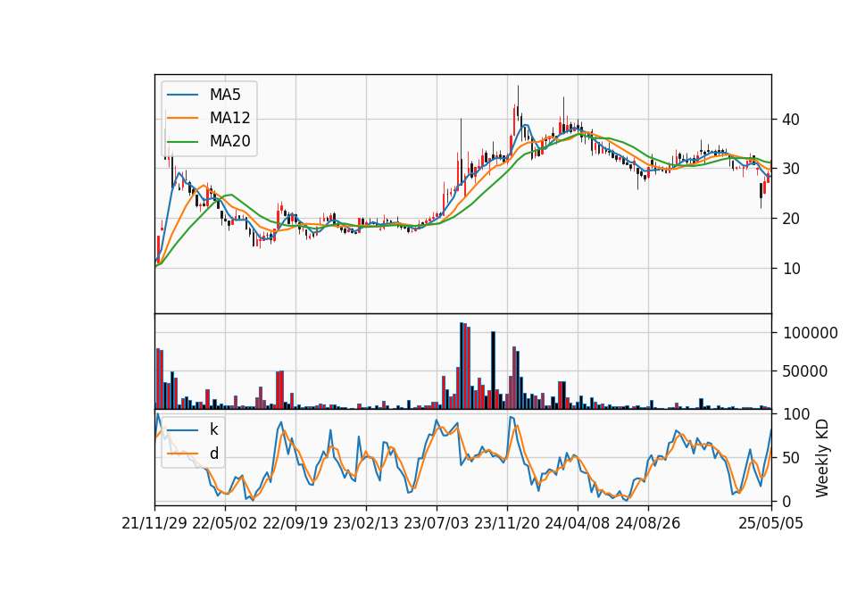Click the tallest volume bar near 23/07/03

pyautogui.click(x=462, y=366)
